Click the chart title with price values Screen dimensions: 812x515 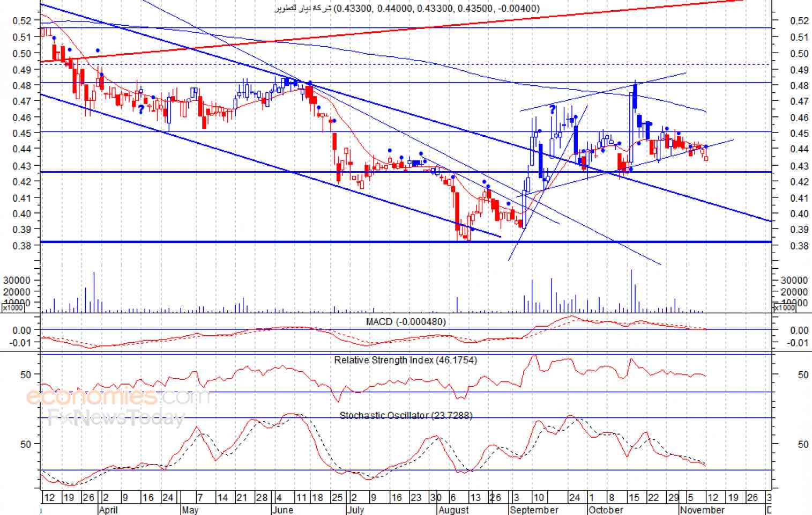click(407, 8)
